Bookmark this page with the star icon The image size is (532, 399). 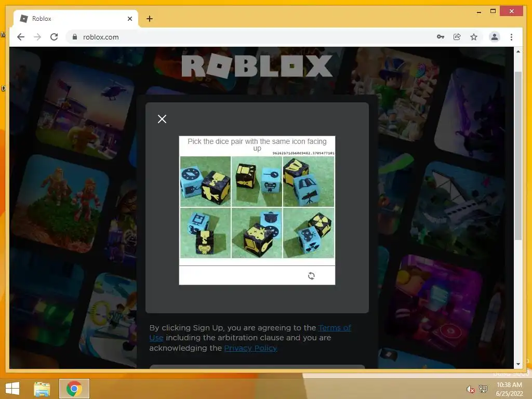click(474, 37)
